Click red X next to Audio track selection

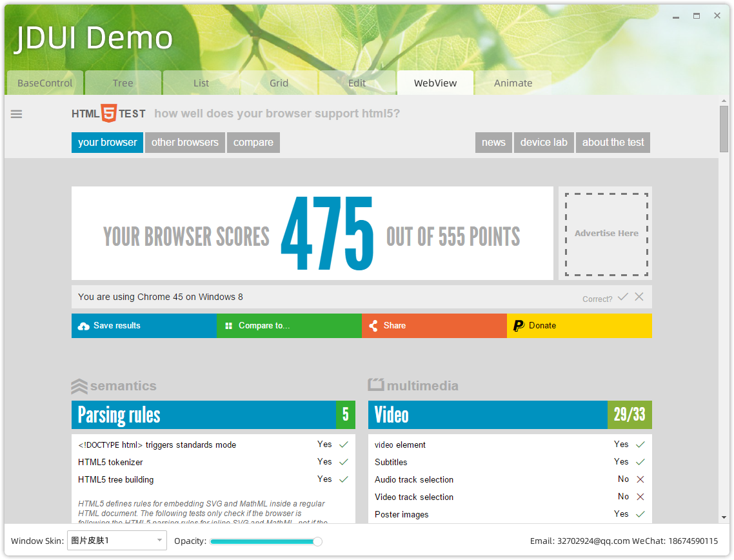coord(640,479)
